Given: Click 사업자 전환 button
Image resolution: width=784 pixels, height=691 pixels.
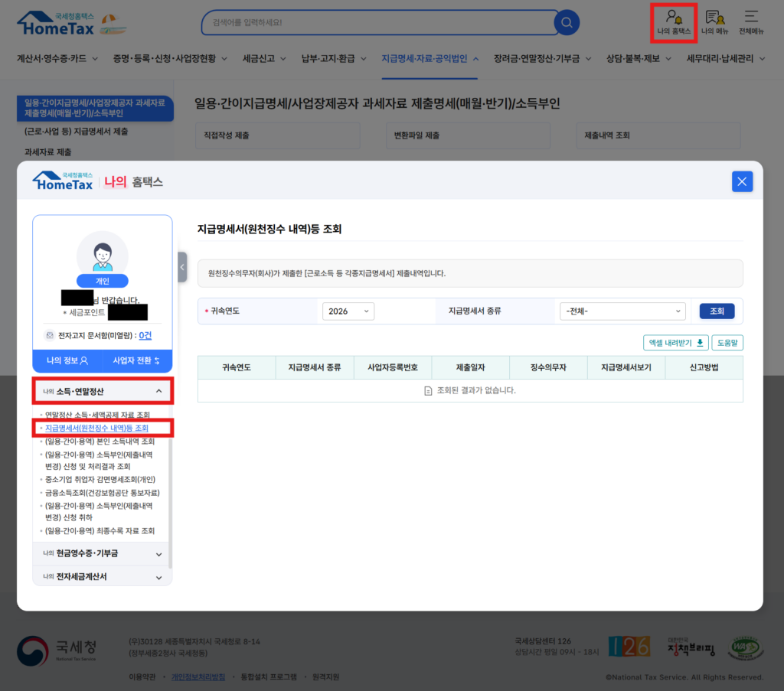Looking at the screenshot, I should coord(137,360).
